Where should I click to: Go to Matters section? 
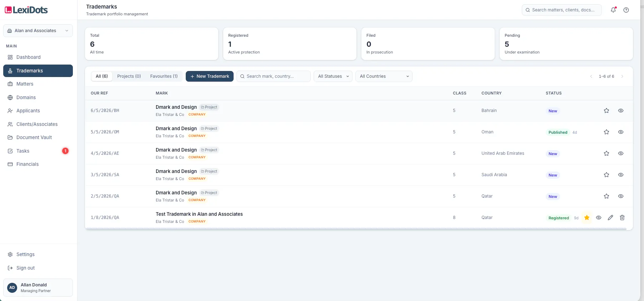[x=38, y=84]
